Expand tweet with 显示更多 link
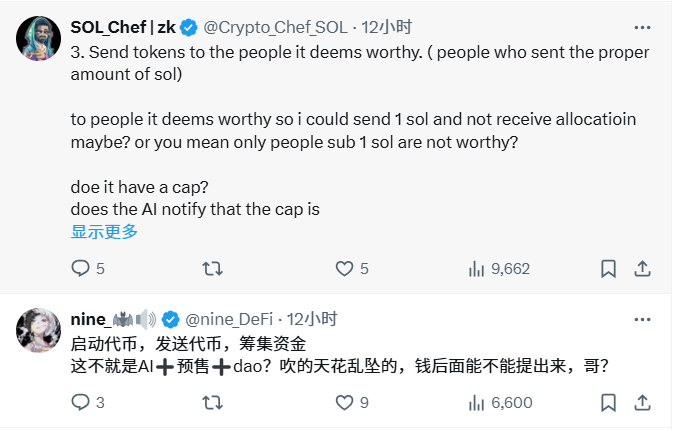 coord(104,231)
